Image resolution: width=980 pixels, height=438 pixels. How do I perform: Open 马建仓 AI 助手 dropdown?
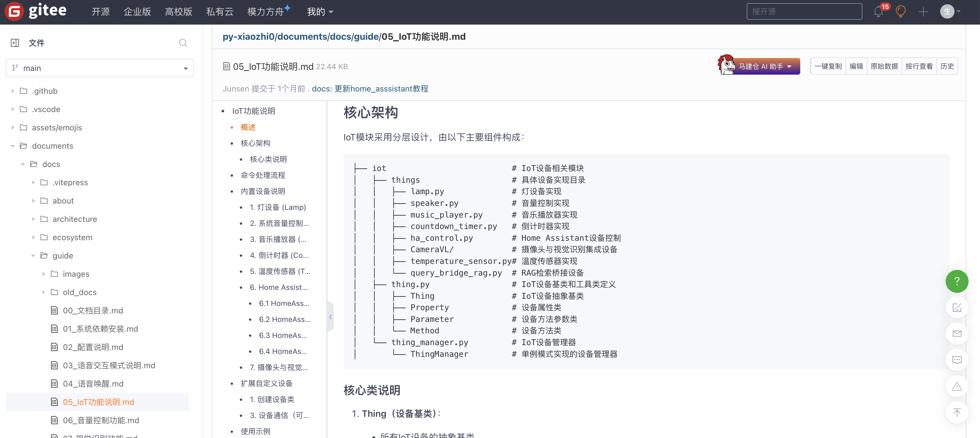coord(759,66)
